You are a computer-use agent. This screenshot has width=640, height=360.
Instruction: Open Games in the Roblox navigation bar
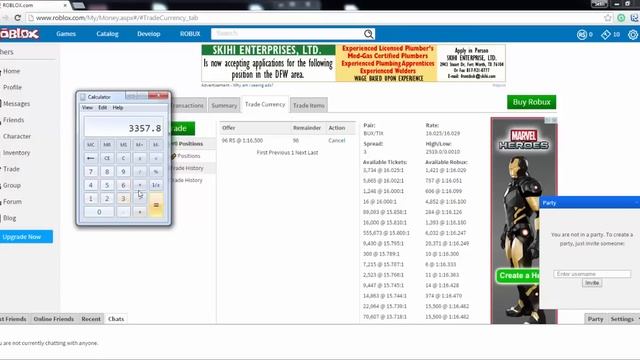[66, 34]
